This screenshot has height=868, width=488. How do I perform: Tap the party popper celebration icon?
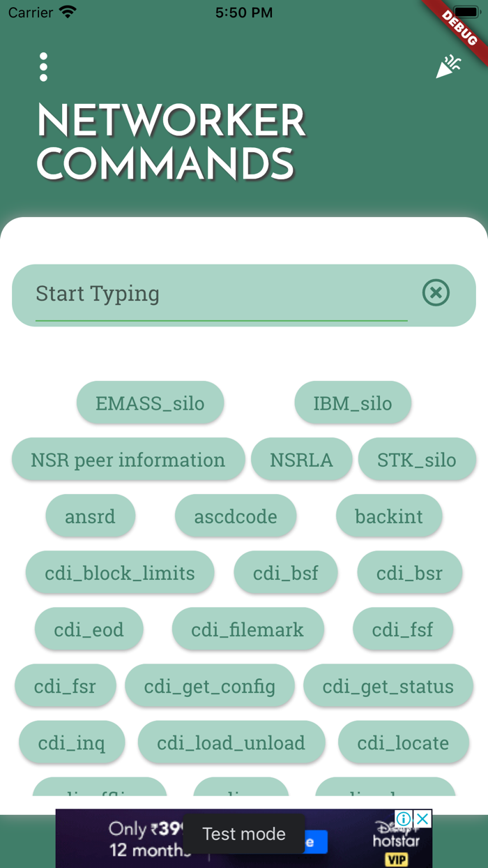450,64
